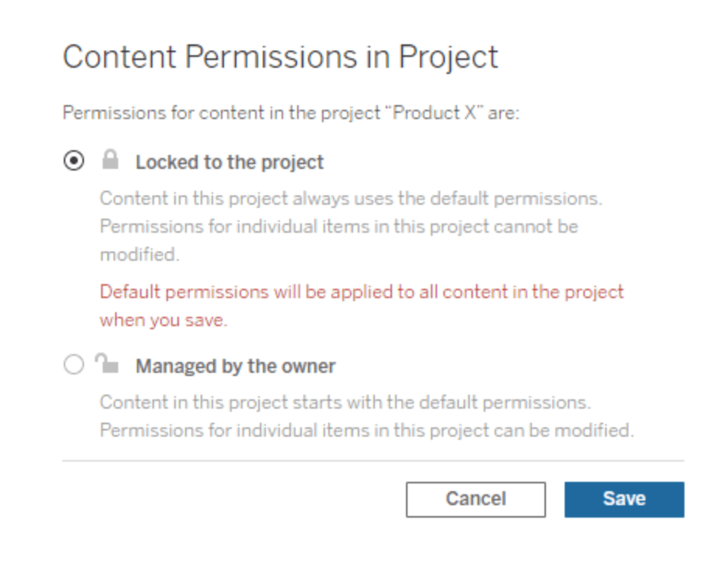Image resolution: width=728 pixels, height=562 pixels.
Task: Click the "Managed by the owner" label text
Action: 236,366
